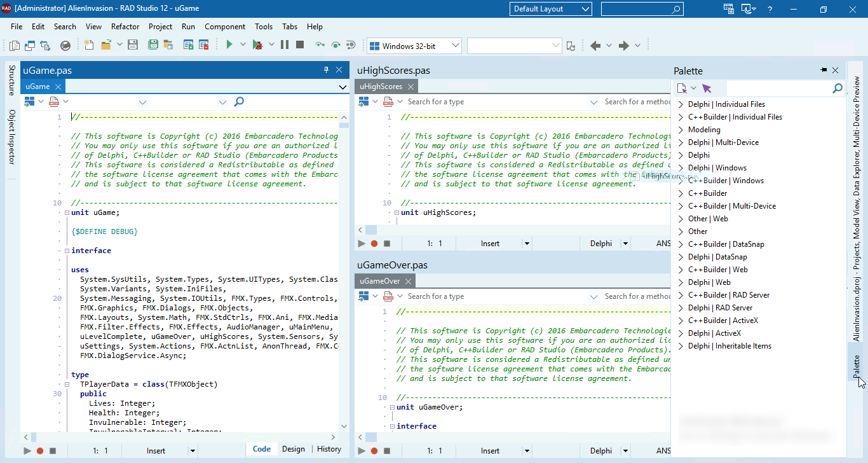The height and width of the screenshot is (463, 868).
Task: Click the Save file floppy icon
Action: coord(133,45)
